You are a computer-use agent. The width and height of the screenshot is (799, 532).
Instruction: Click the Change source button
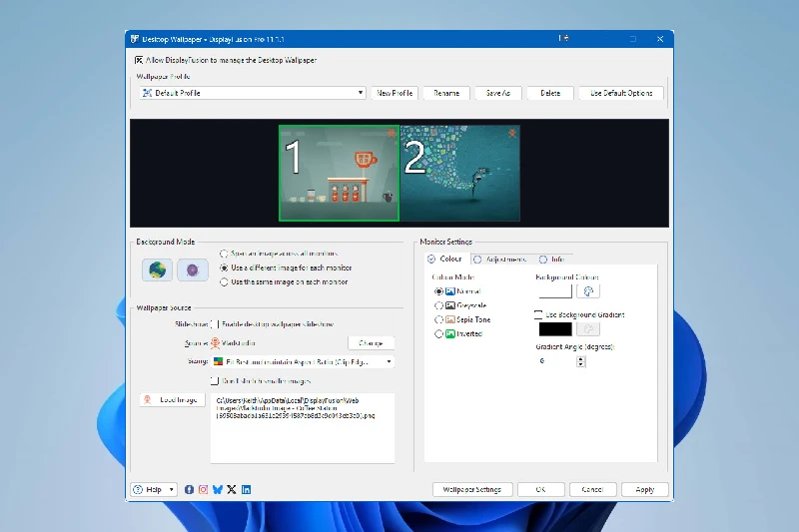[371, 343]
